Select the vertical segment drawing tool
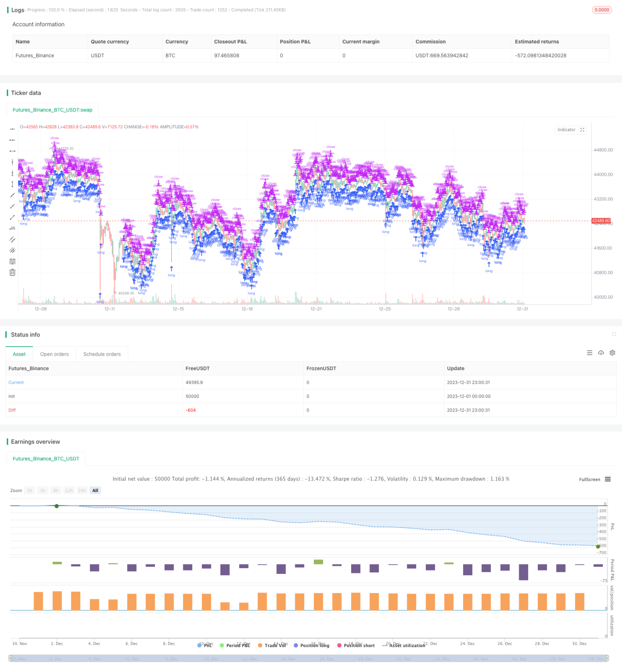The image size is (622, 672). pos(12,184)
